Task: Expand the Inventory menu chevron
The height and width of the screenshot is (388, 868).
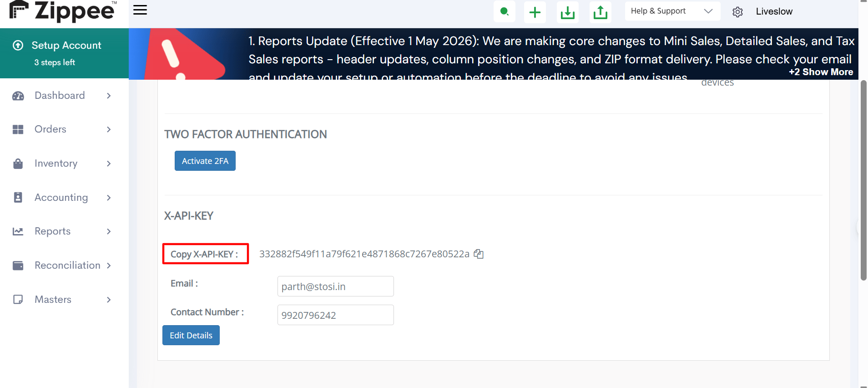Action: [109, 163]
